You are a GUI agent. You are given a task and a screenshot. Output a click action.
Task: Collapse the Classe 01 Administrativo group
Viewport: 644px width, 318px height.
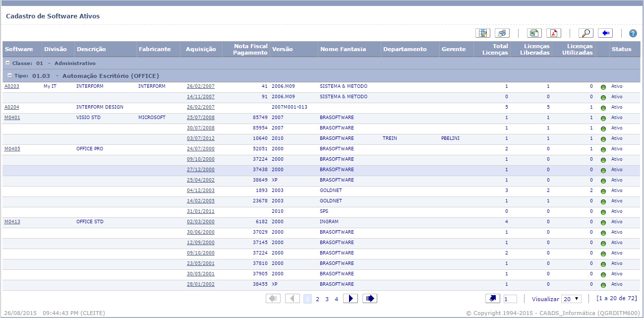pyautogui.click(x=7, y=63)
